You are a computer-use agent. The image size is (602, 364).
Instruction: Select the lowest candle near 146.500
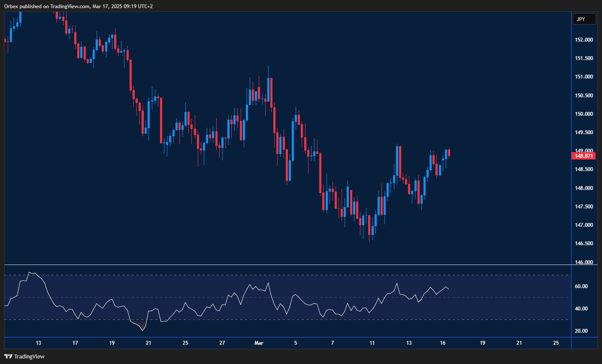point(369,227)
